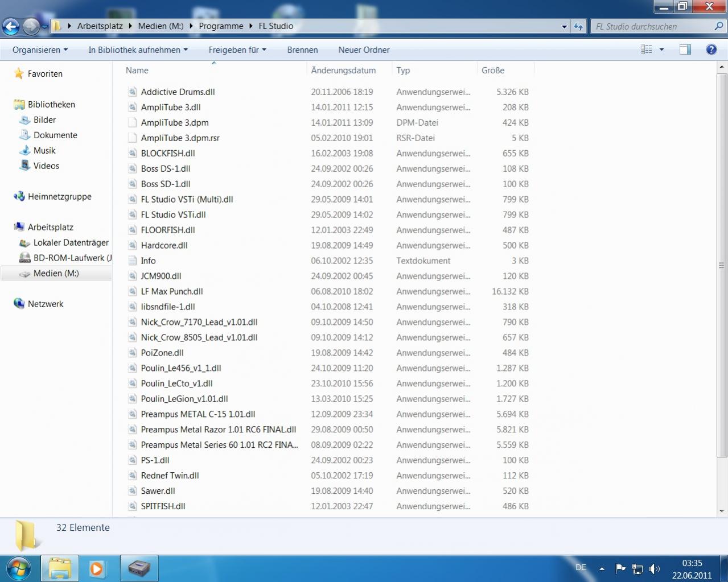728x582 pixels.
Task: Open Windows Start button
Action: 18,568
